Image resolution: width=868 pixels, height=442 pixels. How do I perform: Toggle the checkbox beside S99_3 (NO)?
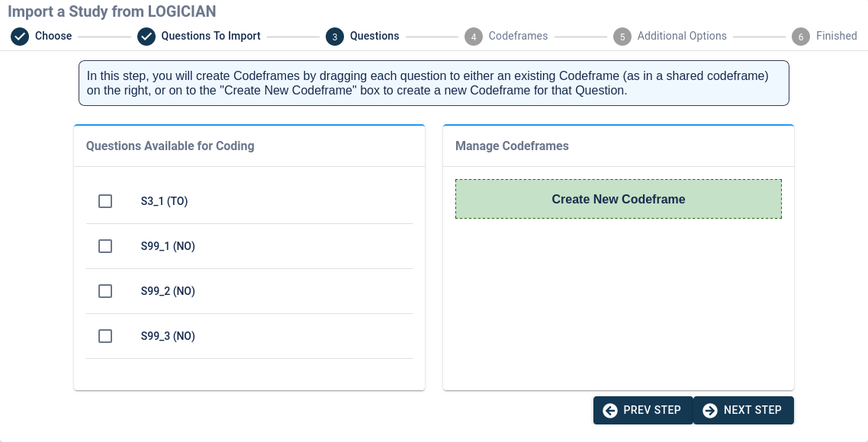105,336
